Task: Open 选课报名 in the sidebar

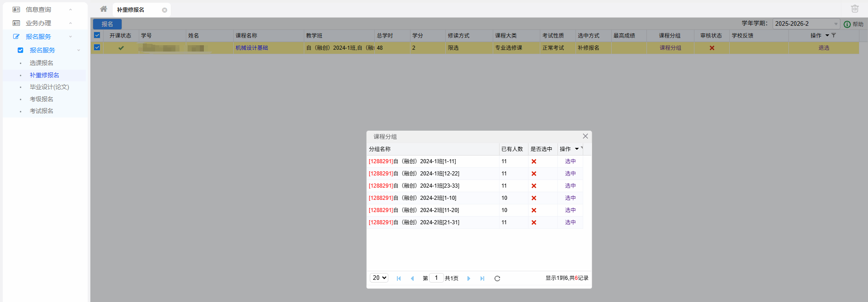Action: point(42,63)
